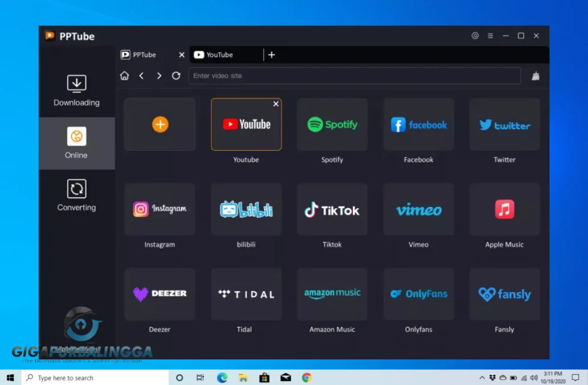Open the YouTube site tile
Image resolution: width=588 pixels, height=385 pixels.
point(246,125)
